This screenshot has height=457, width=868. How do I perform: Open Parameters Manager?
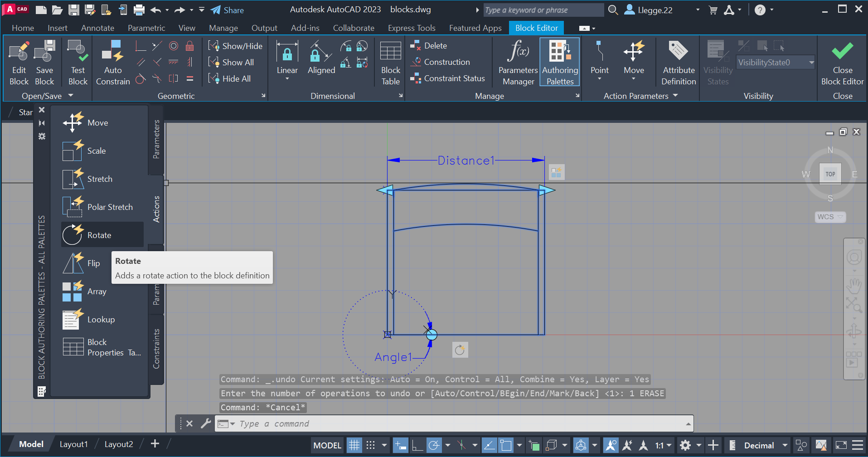click(x=518, y=63)
